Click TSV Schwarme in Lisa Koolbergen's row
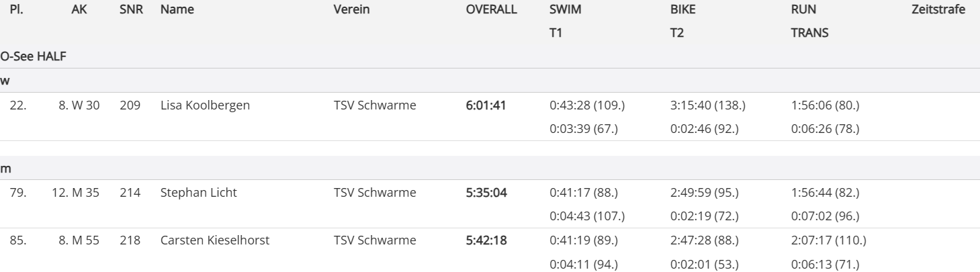Image resolution: width=980 pixels, height=272 pixels. pyautogui.click(x=374, y=105)
